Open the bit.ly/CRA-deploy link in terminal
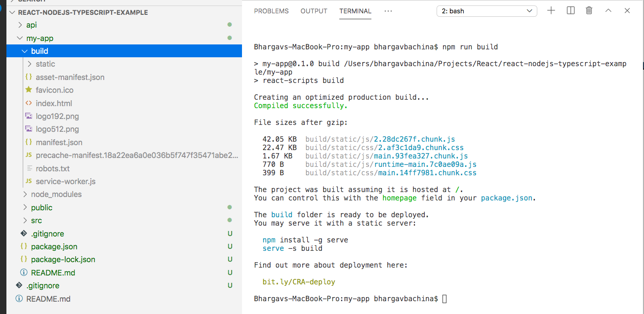 tap(299, 282)
